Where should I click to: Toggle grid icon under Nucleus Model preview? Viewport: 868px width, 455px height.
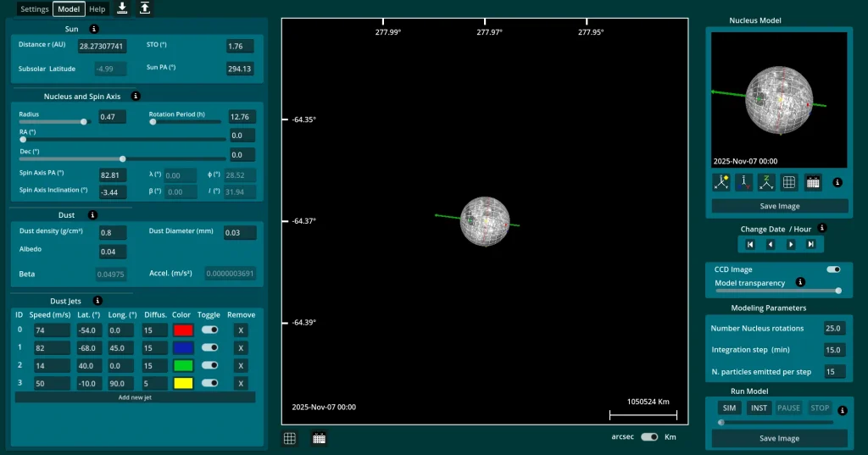[x=789, y=181]
